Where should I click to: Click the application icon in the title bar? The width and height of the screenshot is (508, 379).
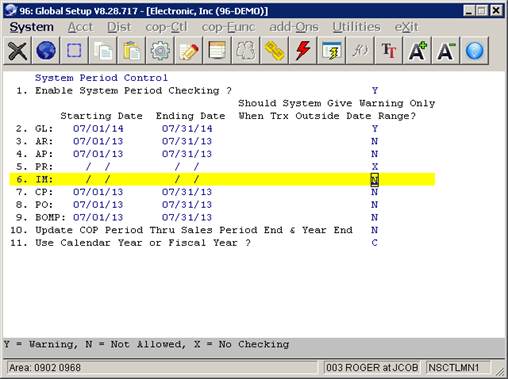click(11, 11)
